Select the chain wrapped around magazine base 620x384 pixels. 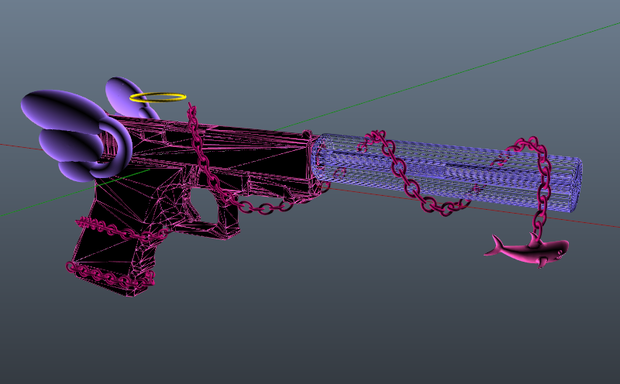click(x=110, y=275)
